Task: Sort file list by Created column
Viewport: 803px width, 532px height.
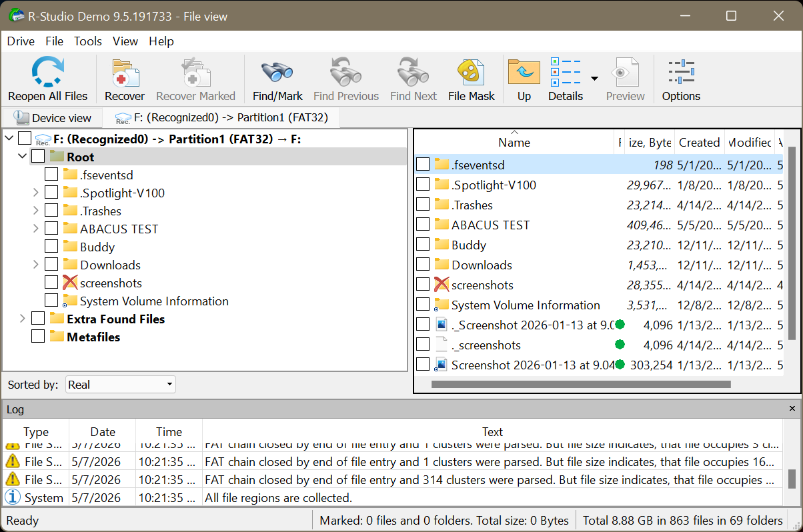Action: [x=699, y=142]
